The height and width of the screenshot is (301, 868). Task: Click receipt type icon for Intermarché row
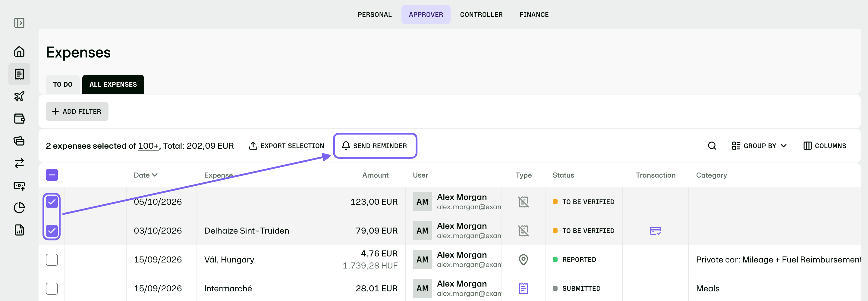pyautogui.click(x=523, y=289)
